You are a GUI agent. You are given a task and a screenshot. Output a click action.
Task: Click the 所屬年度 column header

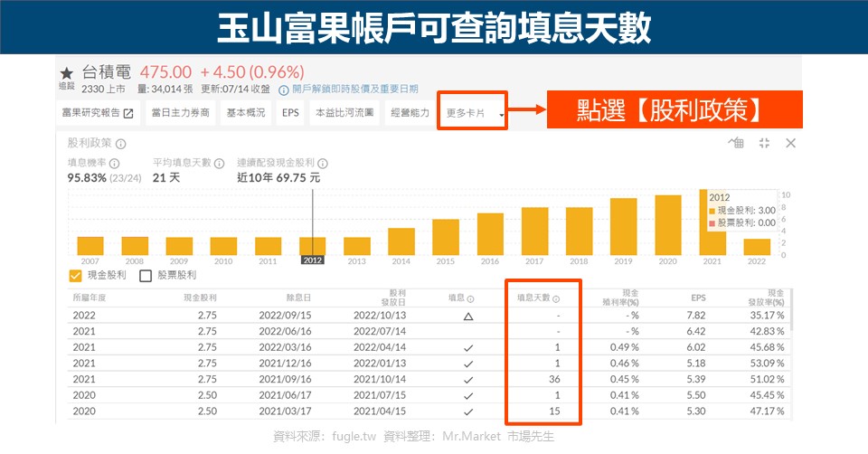click(90, 298)
